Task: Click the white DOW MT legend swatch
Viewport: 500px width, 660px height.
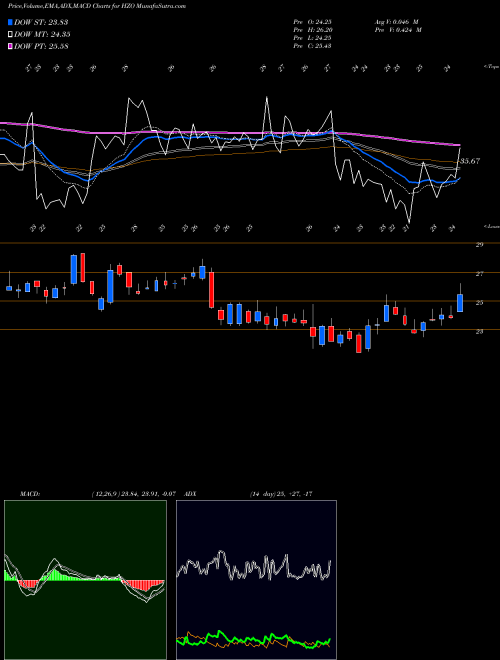Action: [11, 34]
